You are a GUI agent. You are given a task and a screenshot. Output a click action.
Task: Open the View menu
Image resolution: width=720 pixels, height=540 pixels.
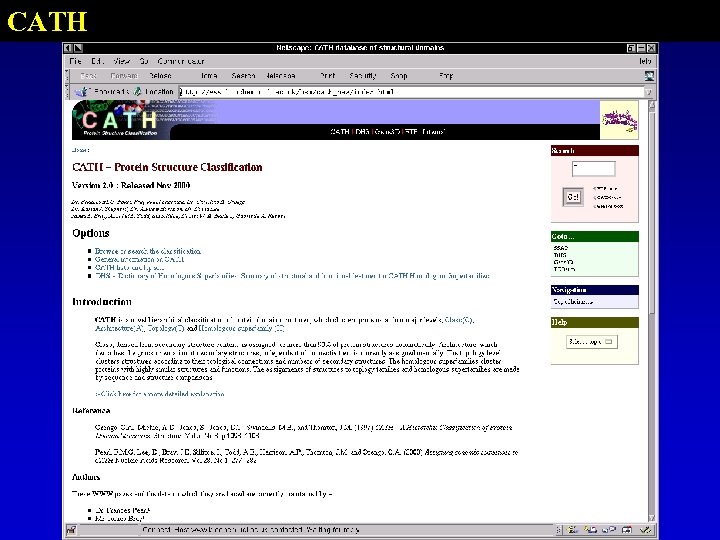(x=122, y=61)
